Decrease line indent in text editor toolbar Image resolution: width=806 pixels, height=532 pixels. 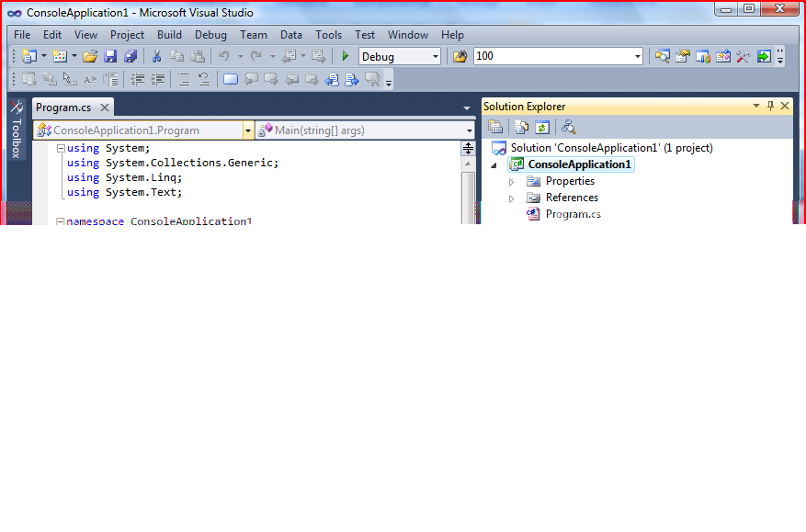pyautogui.click(x=137, y=79)
